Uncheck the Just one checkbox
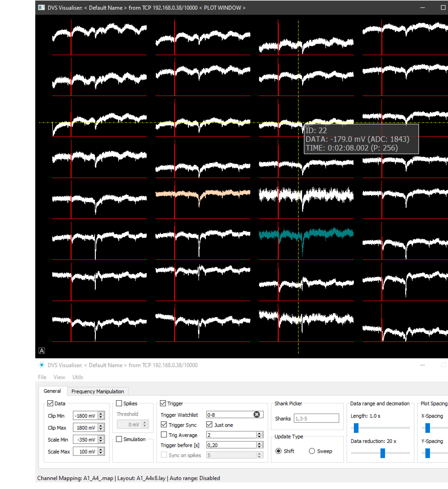 [209, 424]
